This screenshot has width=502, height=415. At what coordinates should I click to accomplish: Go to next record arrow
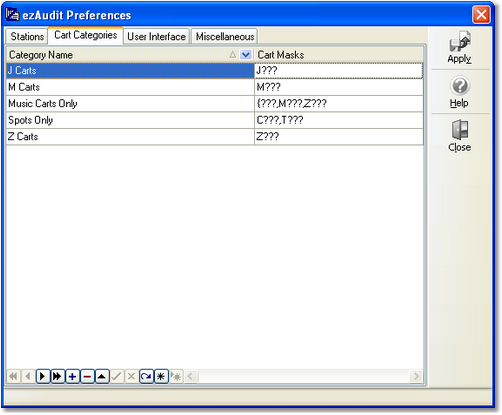[x=43, y=376]
